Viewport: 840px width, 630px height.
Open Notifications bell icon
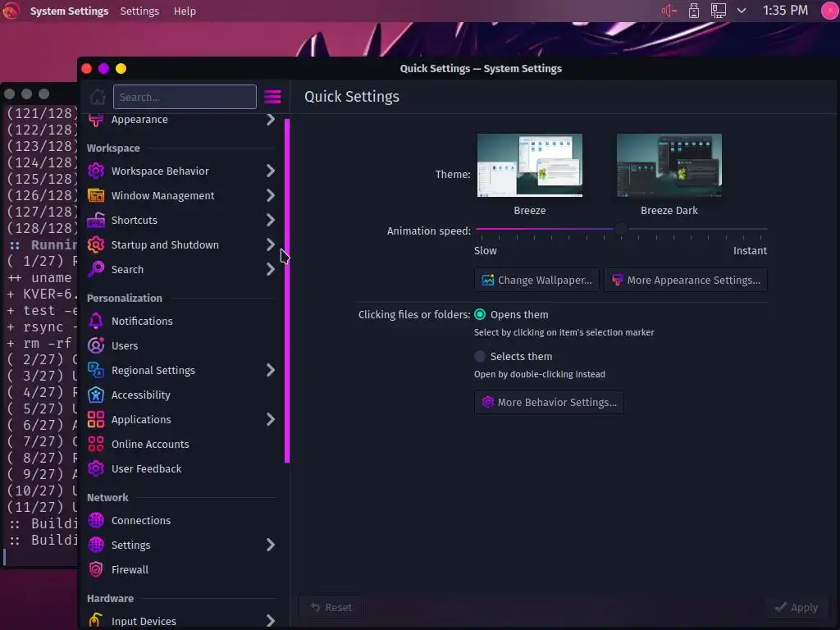(96, 321)
